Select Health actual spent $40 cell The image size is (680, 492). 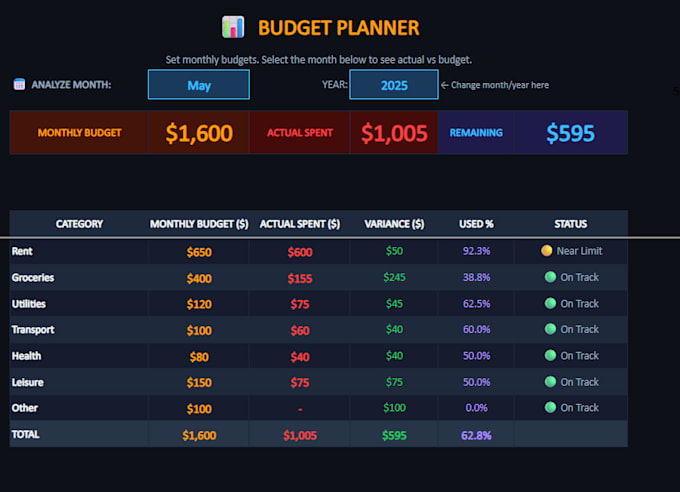[x=300, y=357]
